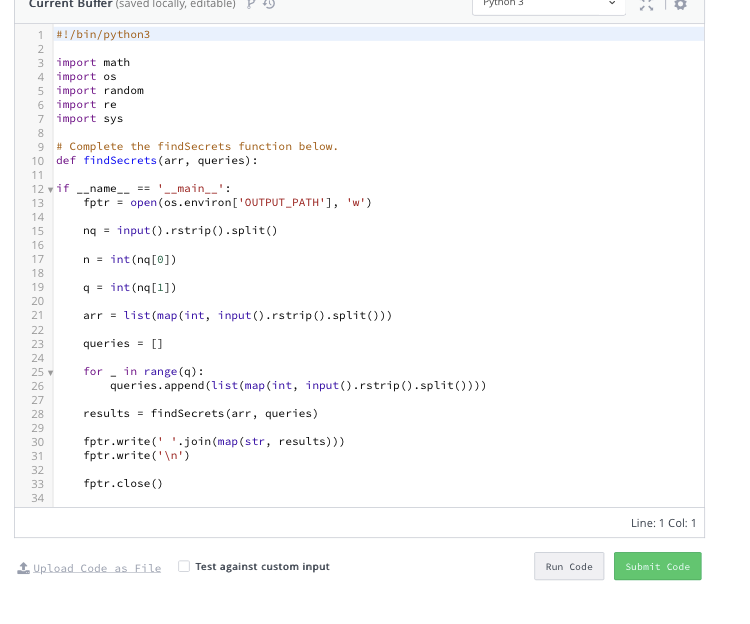750x624 pixels.
Task: Place cursor on empty line 11
Action: point(378,175)
